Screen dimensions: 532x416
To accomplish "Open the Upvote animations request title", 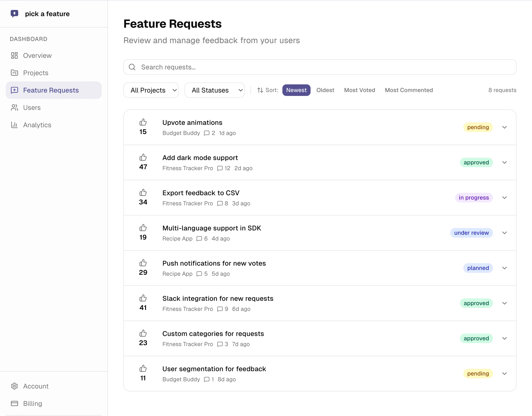I will click(x=192, y=123).
